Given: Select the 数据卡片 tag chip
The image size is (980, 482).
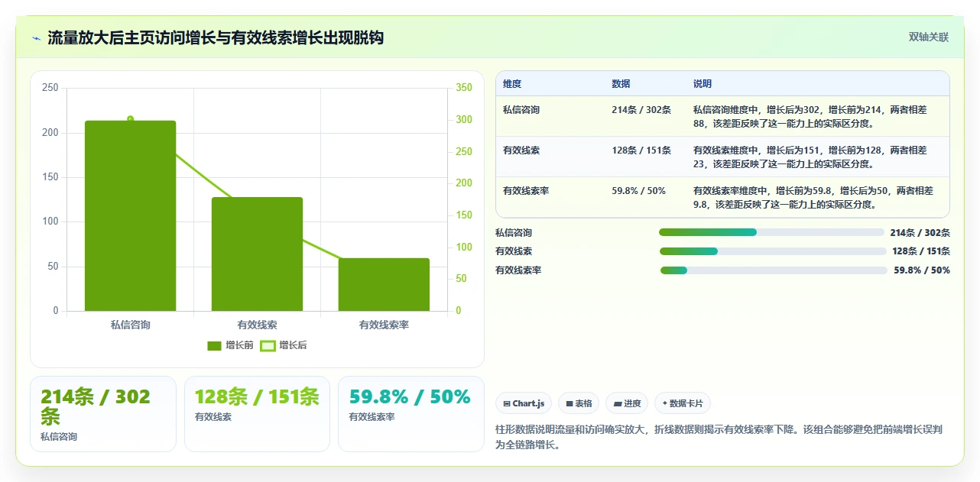Looking at the screenshot, I should [x=683, y=403].
